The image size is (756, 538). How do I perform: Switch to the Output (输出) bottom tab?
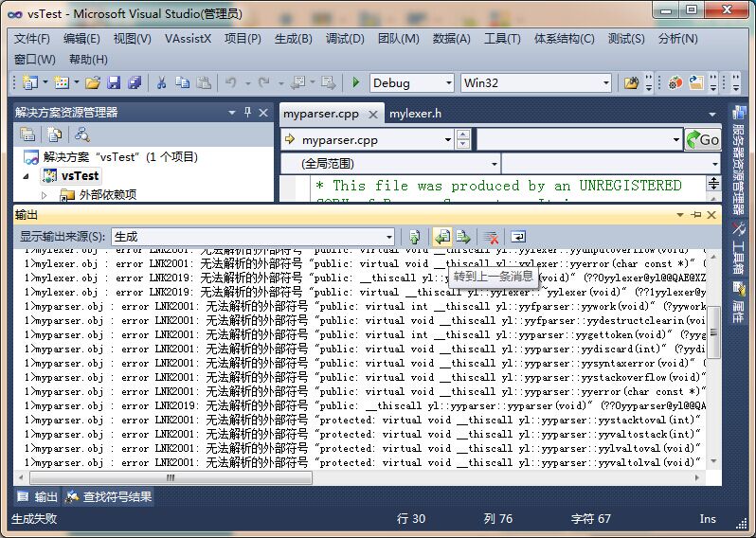38,496
